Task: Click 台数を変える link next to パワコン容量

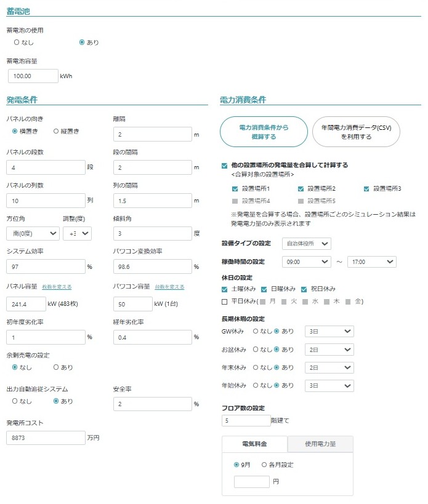Action: tap(169, 287)
